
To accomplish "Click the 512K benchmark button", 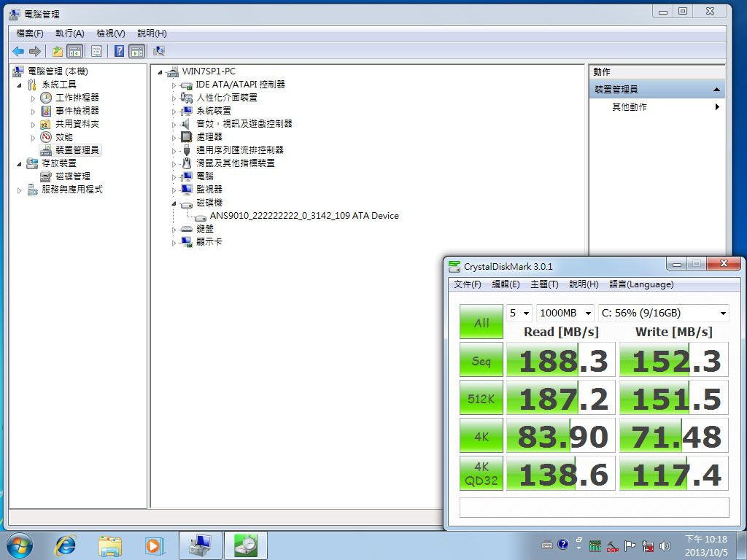I will point(481,397).
